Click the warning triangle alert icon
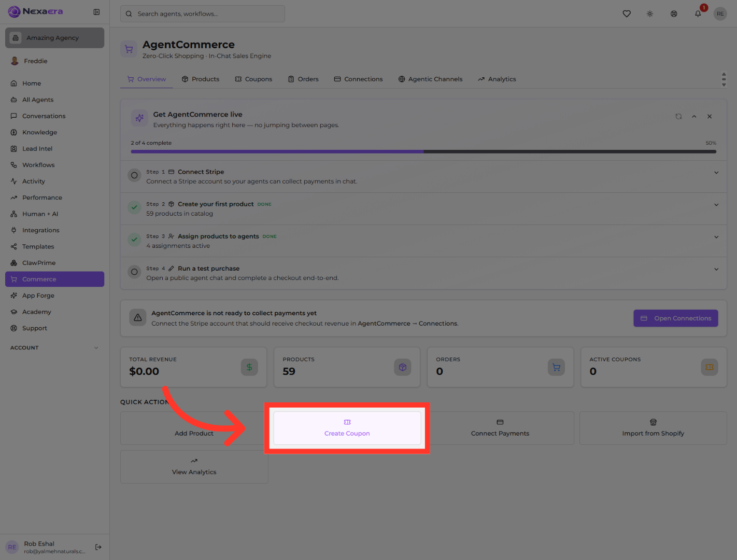Image resolution: width=737 pixels, height=560 pixels. click(x=138, y=318)
